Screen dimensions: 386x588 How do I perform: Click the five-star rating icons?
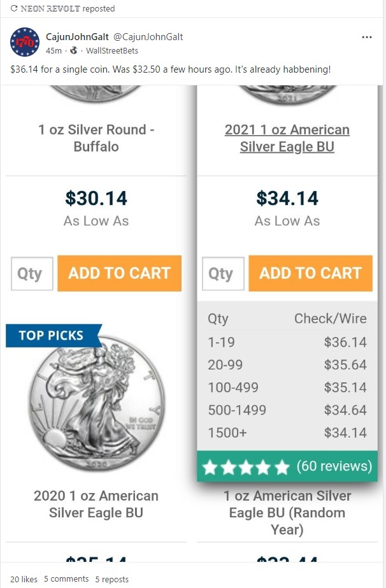(245, 467)
